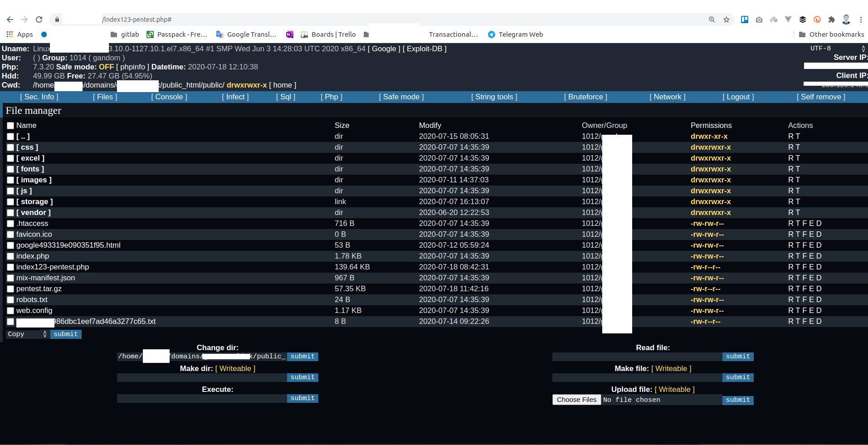Click the Choose Files upload button
Viewport: 868px width, 445px height.
tap(576, 400)
